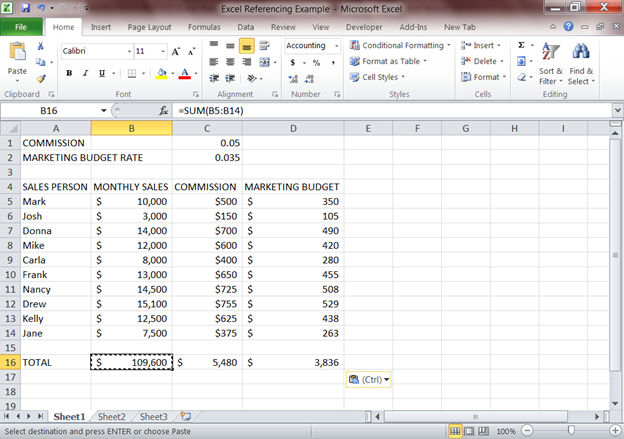This screenshot has height=439, width=624.
Task: Switch to the Sheet2 worksheet tab
Action: [111, 417]
